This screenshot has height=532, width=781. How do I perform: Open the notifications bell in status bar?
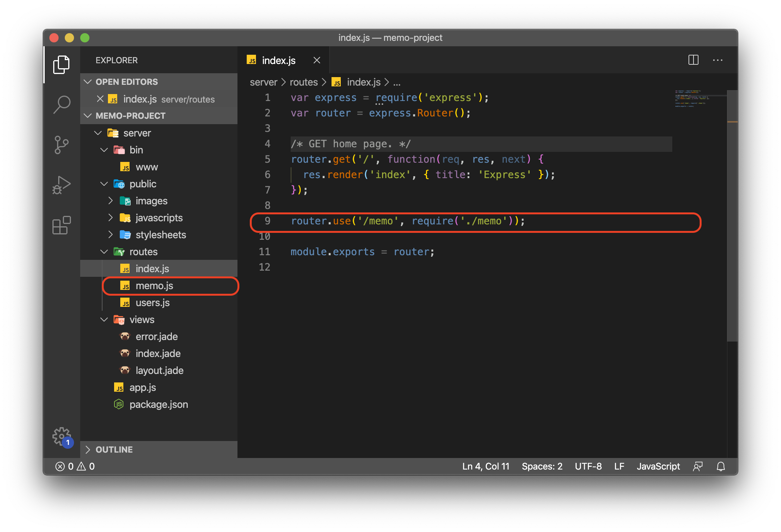coord(720,466)
